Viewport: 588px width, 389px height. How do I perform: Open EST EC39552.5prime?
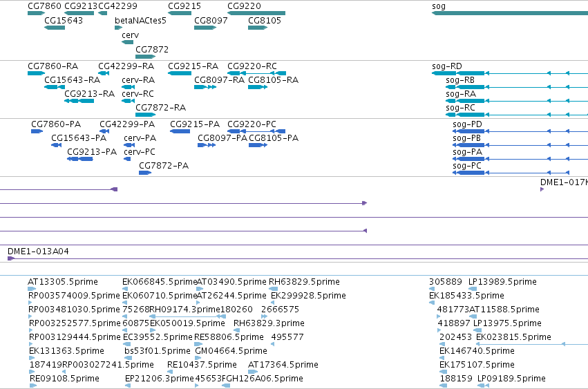[158, 337]
